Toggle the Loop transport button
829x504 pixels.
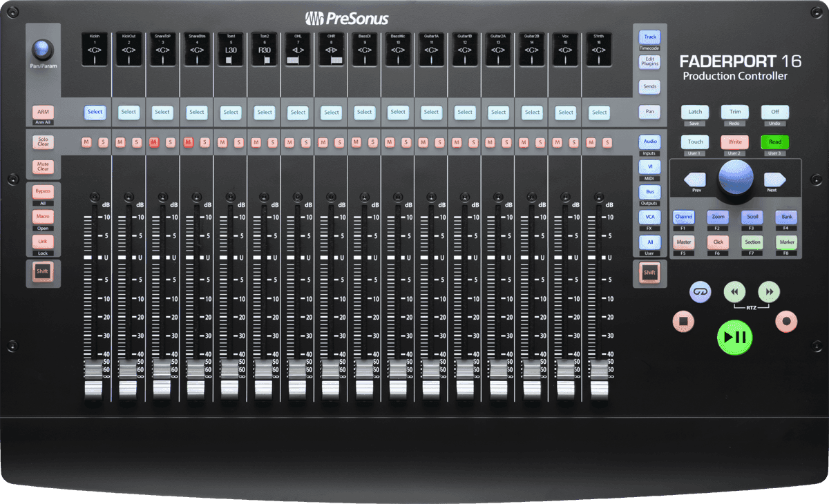tap(700, 292)
